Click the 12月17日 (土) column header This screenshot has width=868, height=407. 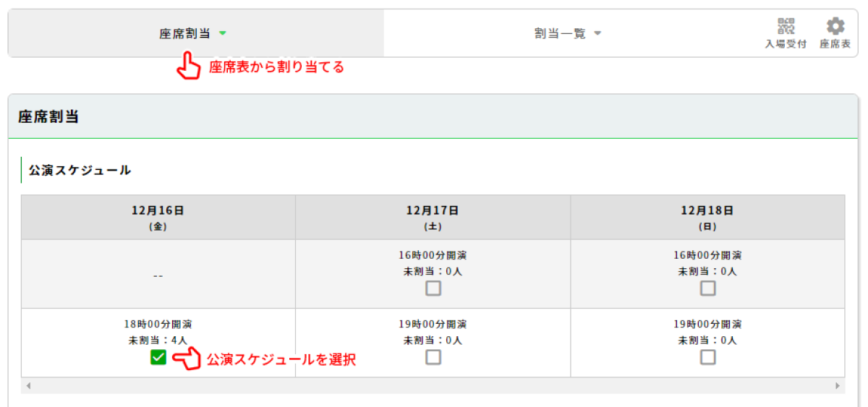click(433, 217)
